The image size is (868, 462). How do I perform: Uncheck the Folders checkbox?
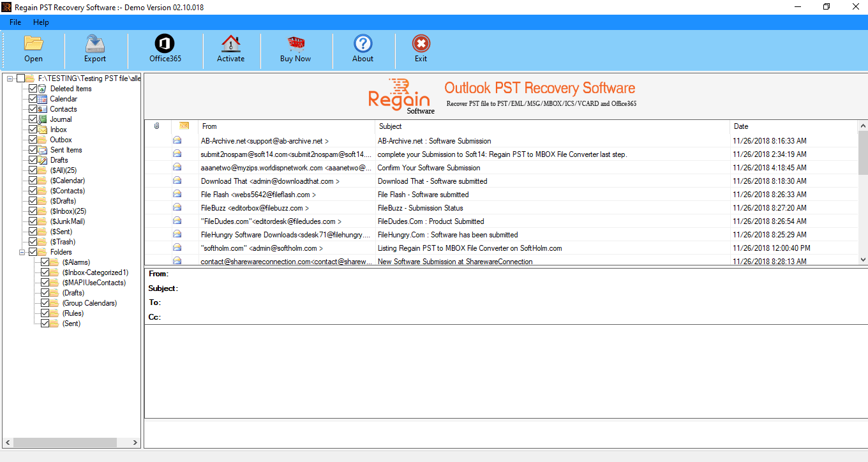[33, 252]
